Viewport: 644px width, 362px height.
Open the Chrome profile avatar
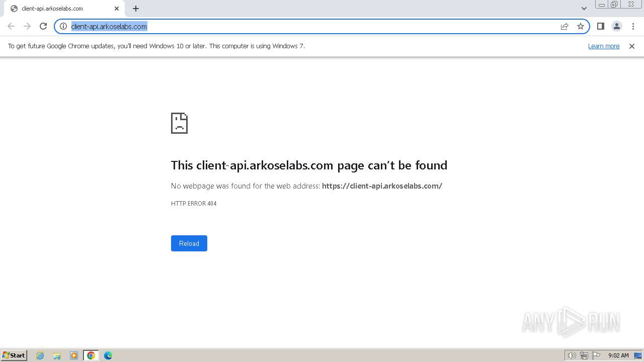(x=617, y=26)
